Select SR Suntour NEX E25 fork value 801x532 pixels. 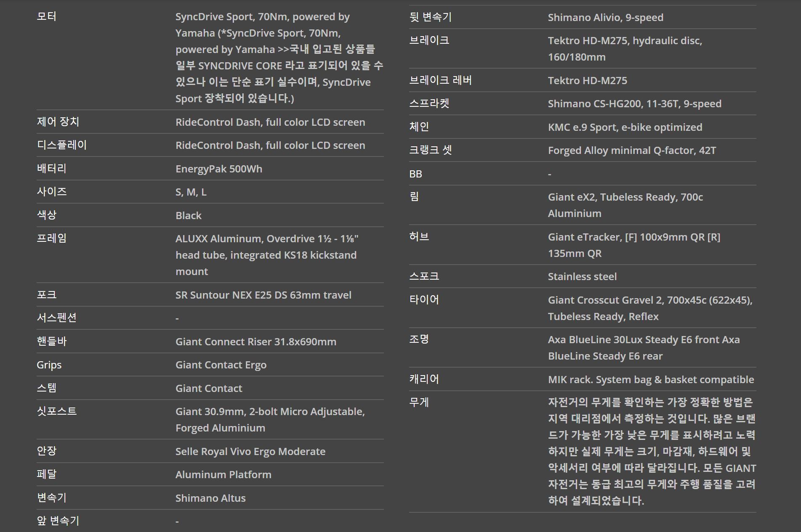pos(263,295)
